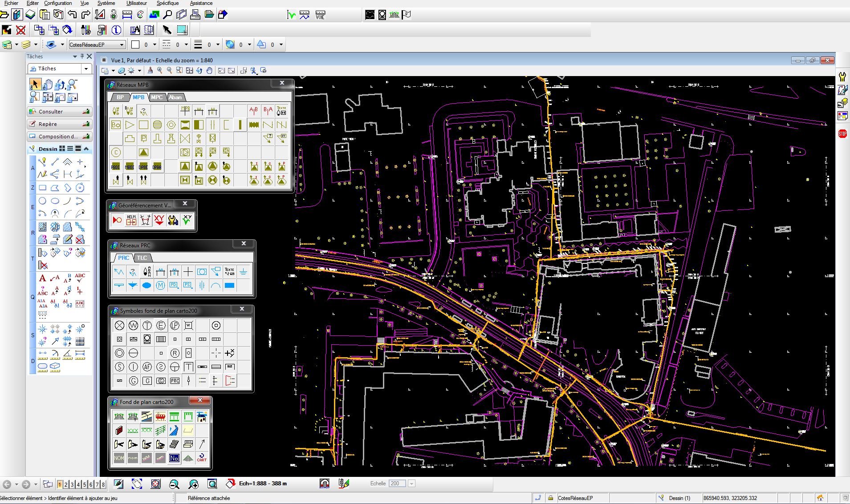Select the magnifying glass search icon in the top toolbar
Screen dimensions: 850x504
coord(167,15)
